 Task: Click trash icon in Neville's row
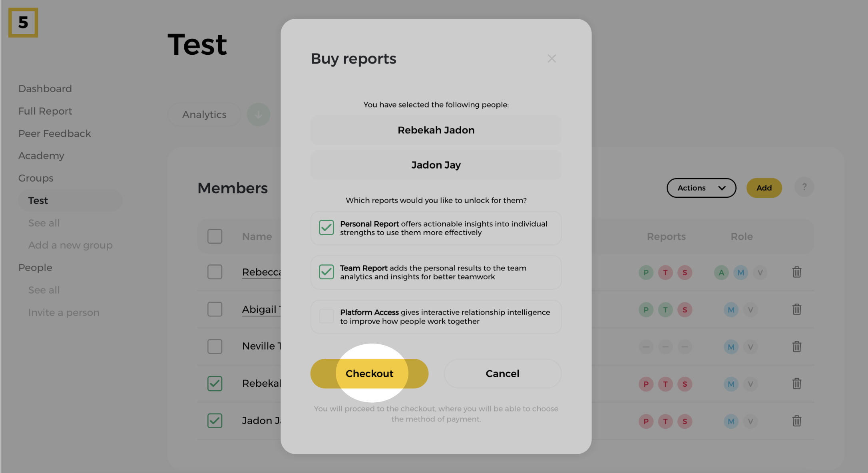click(x=796, y=346)
